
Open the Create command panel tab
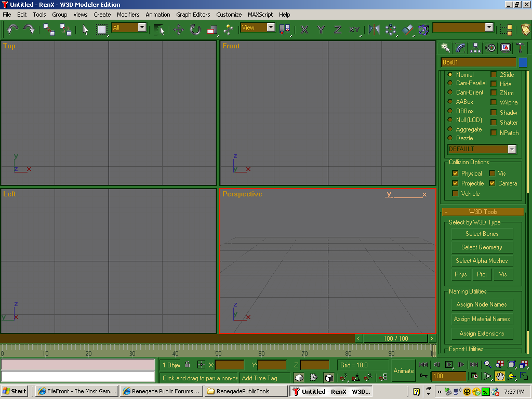click(x=445, y=48)
